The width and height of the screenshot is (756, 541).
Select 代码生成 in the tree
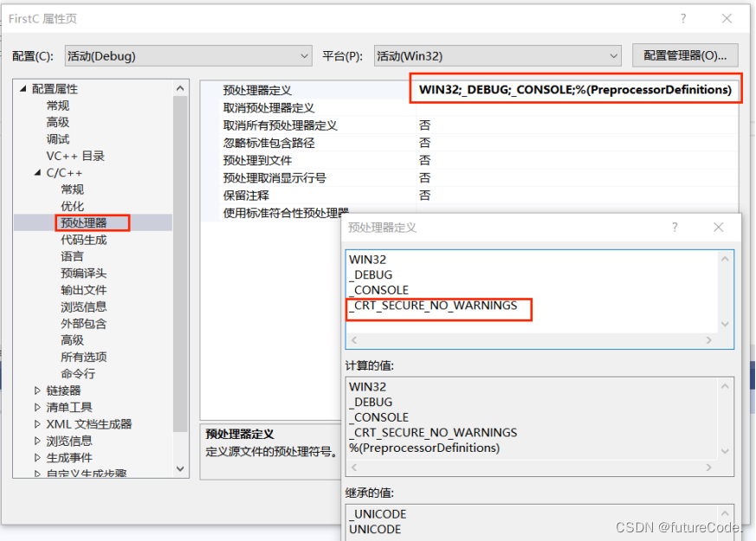[84, 239]
